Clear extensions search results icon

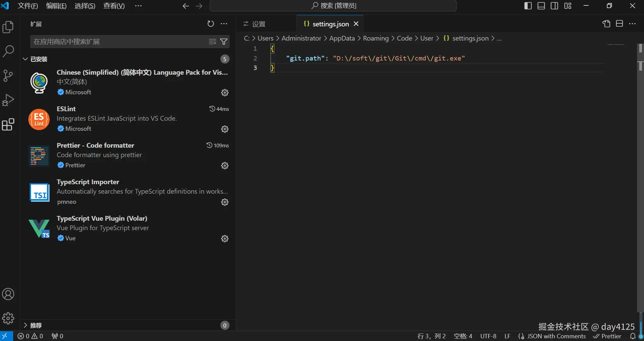click(x=213, y=42)
